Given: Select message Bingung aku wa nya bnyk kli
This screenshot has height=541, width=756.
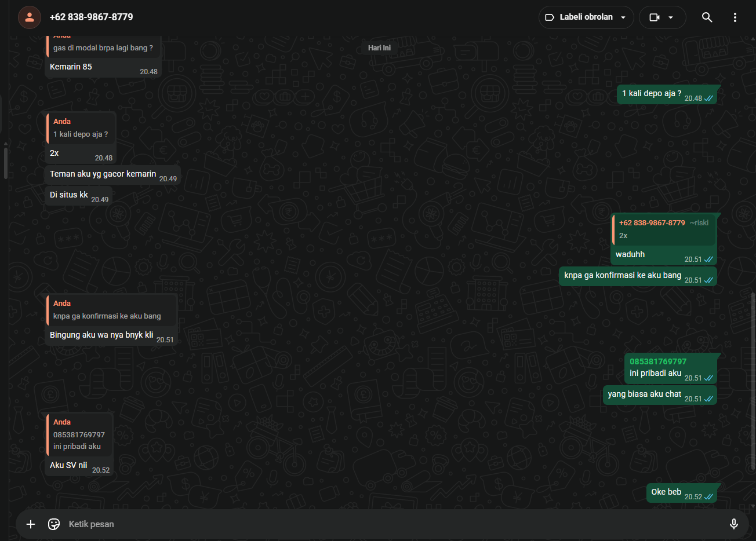Looking at the screenshot, I should (101, 335).
